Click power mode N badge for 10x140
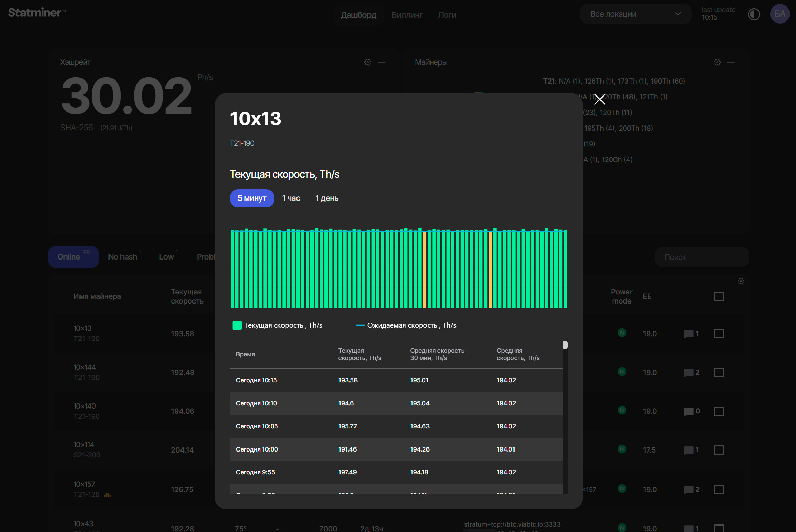Viewport: 796px width, 532px height. 622,410
